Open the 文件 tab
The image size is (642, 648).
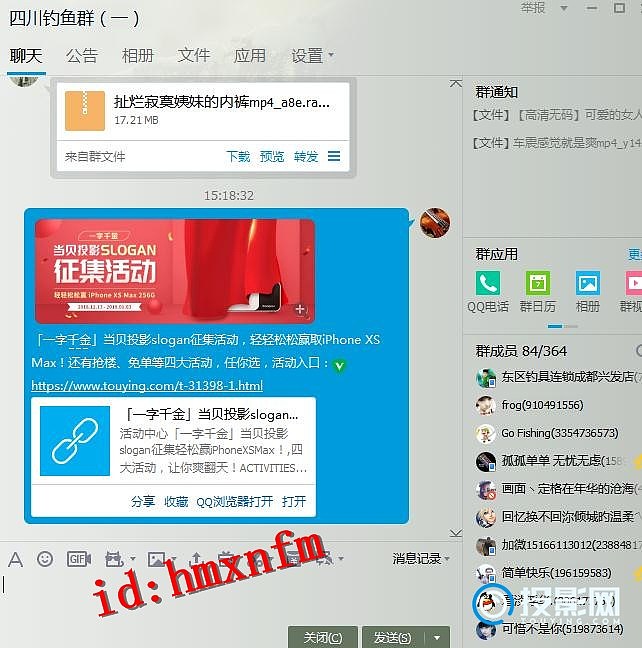[x=193, y=56]
